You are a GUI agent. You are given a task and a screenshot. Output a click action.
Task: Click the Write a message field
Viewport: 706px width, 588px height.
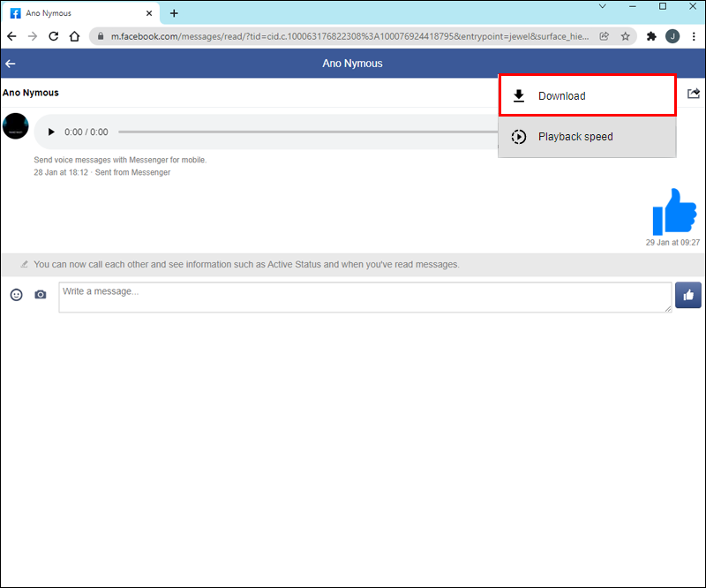click(x=365, y=298)
